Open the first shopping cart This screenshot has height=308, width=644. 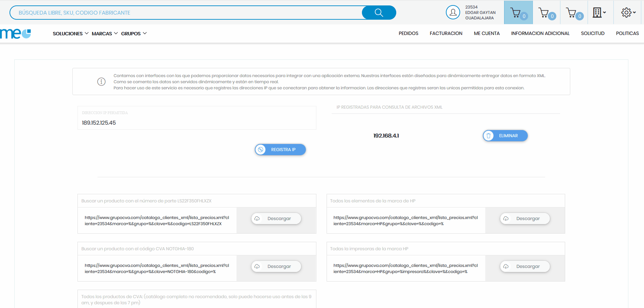point(517,12)
